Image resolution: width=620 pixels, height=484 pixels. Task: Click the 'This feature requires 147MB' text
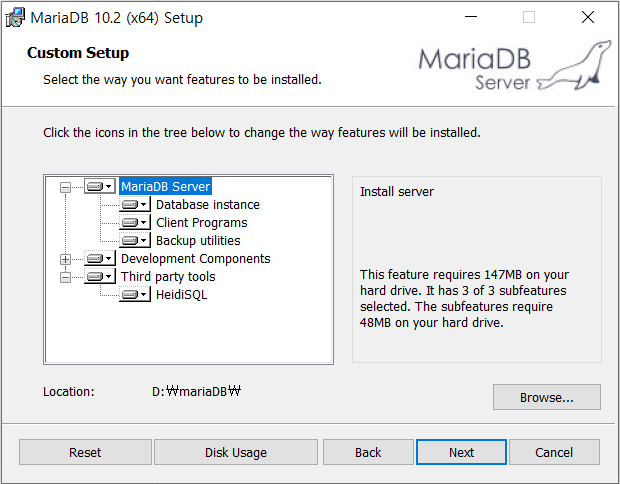pos(464,299)
